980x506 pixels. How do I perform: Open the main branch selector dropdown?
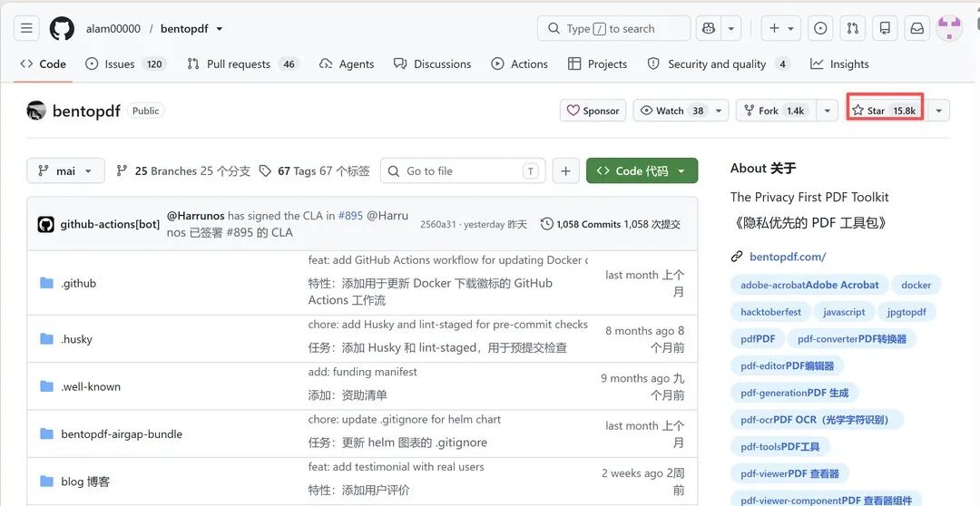click(x=65, y=170)
